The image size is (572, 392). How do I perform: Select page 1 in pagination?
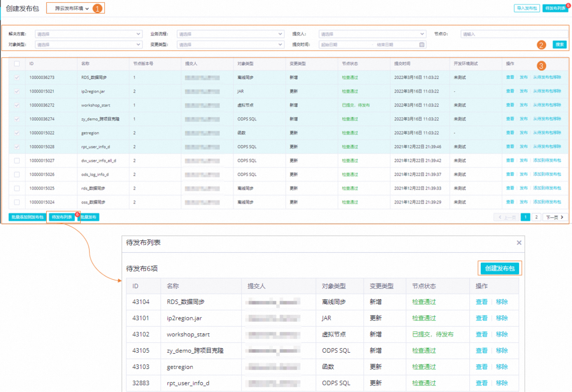click(x=526, y=217)
